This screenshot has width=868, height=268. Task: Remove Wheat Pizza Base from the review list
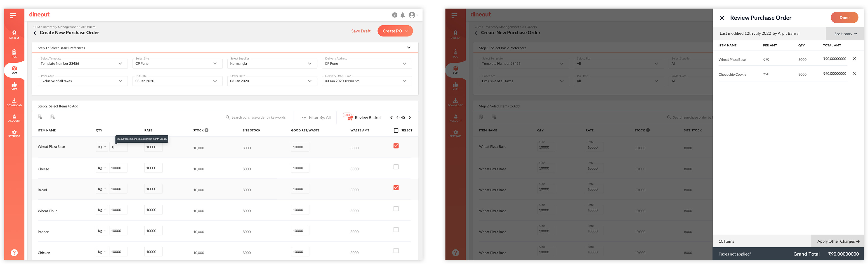click(x=854, y=59)
